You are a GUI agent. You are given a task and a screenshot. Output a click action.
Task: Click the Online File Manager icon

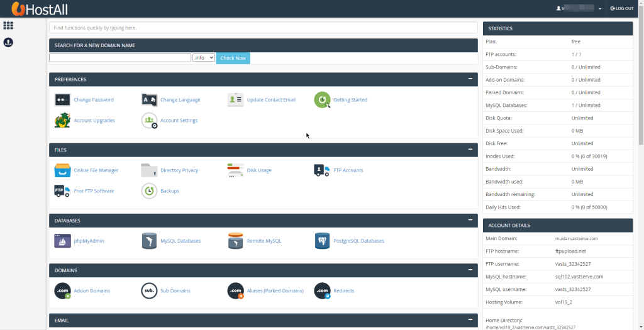click(62, 170)
